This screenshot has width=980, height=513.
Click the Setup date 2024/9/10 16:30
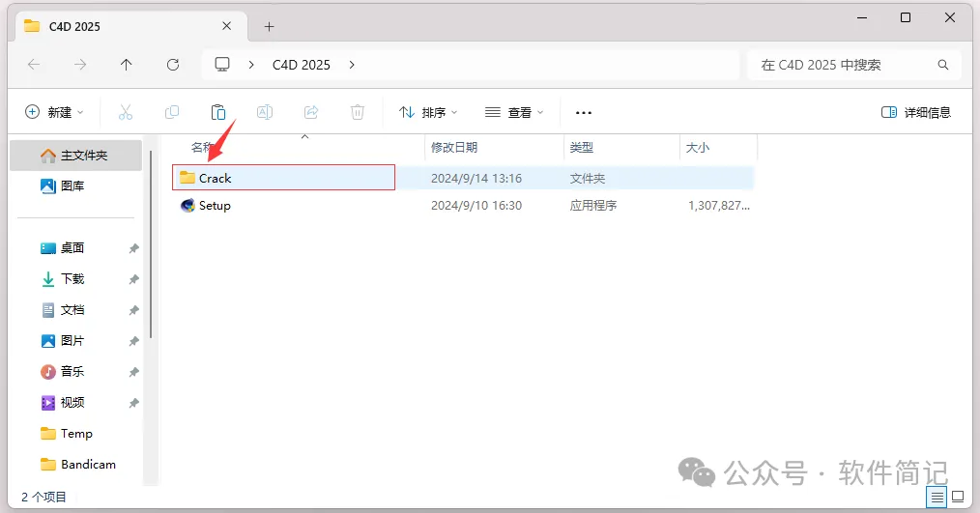pyautogui.click(x=476, y=206)
